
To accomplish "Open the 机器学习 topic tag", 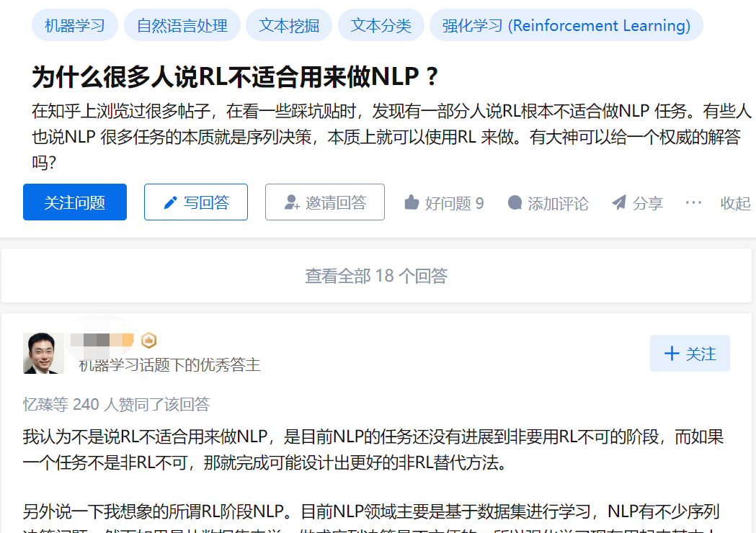I will [x=75, y=25].
